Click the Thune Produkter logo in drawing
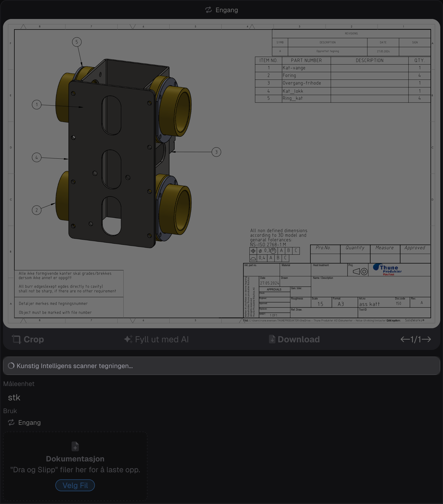This screenshot has height=504, width=443. pyautogui.click(x=387, y=270)
